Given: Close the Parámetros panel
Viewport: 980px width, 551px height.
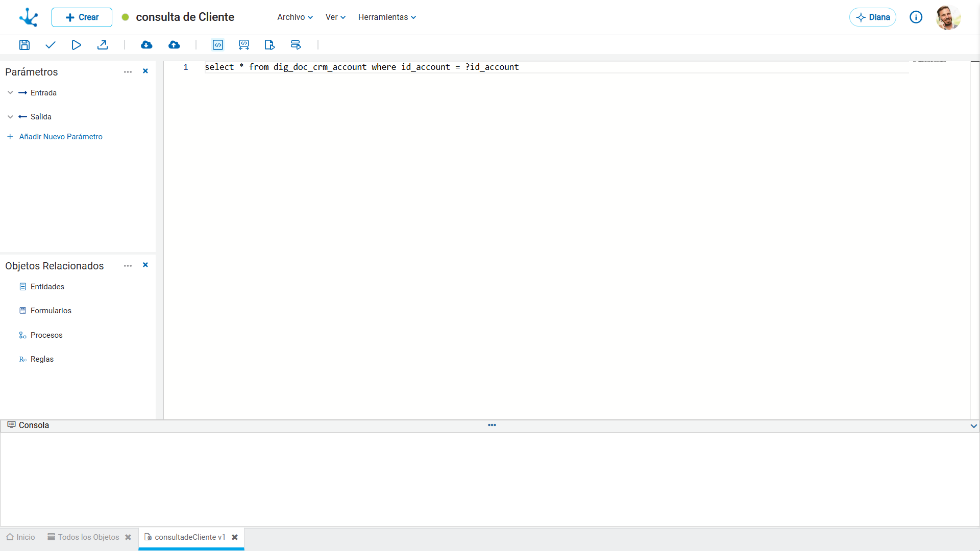Looking at the screenshot, I should pyautogui.click(x=145, y=71).
